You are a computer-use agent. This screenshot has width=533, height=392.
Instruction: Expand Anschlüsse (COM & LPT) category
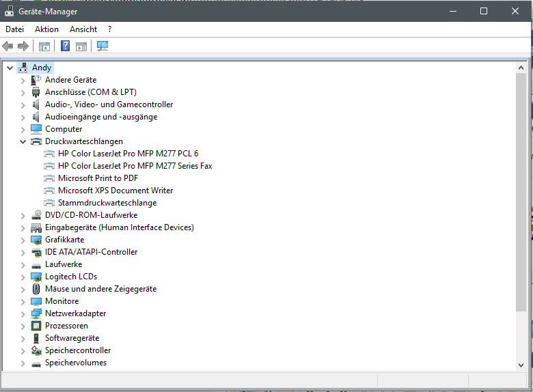point(23,93)
